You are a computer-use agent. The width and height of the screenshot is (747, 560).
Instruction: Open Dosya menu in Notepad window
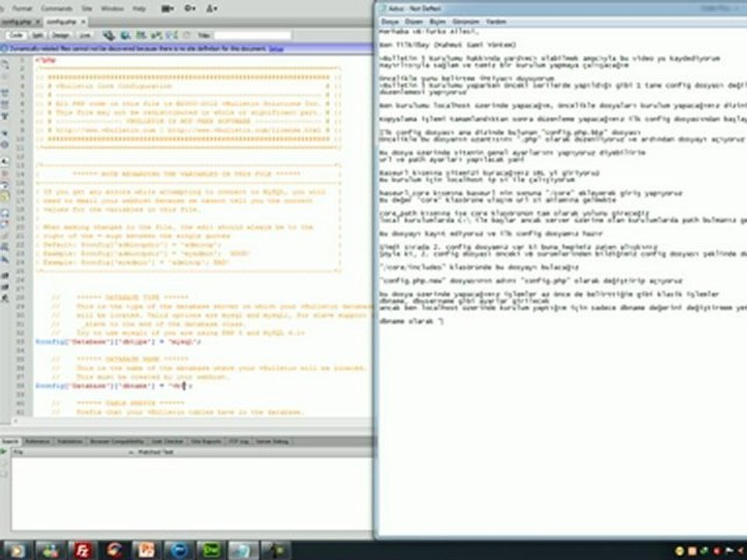pyautogui.click(x=390, y=22)
